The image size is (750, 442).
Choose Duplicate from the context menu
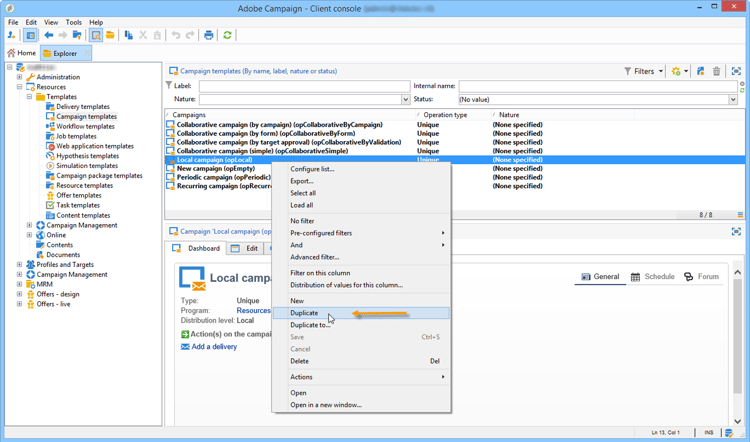pos(361,313)
